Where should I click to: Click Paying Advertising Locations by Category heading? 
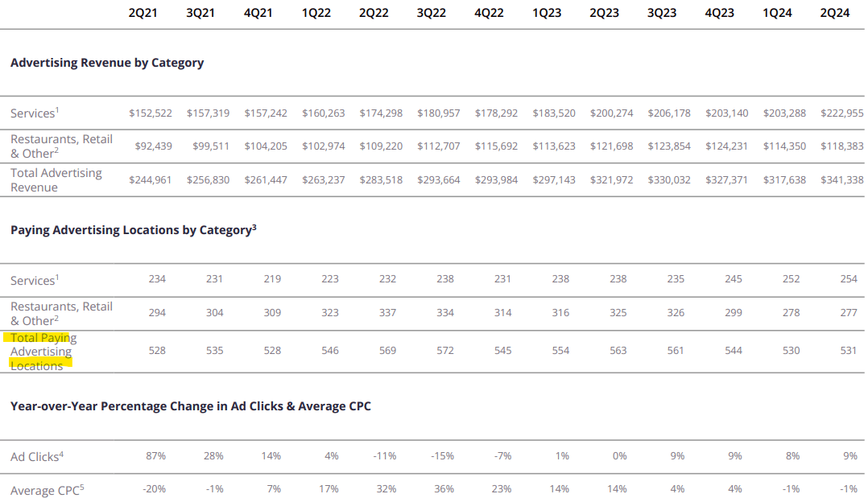[133, 230]
